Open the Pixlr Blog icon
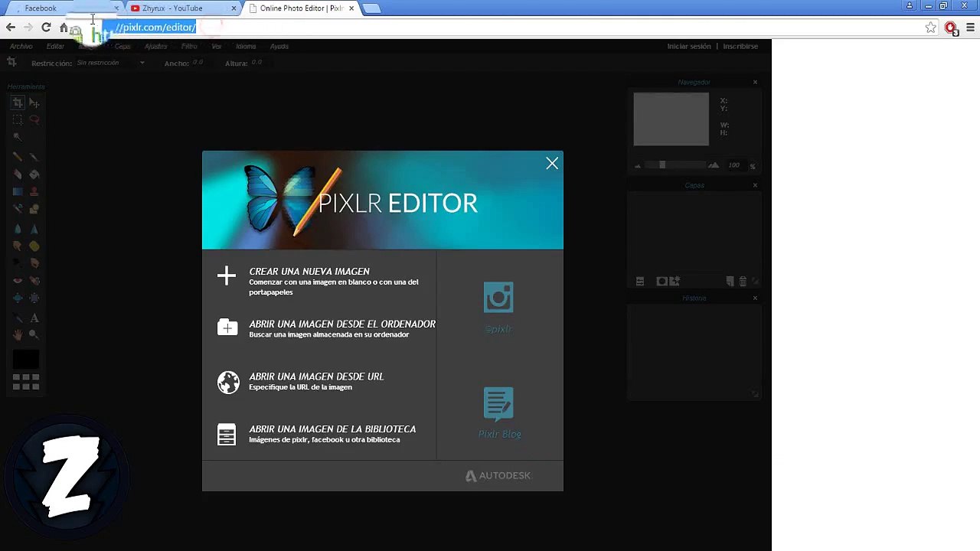The width and height of the screenshot is (980, 551). tap(498, 404)
